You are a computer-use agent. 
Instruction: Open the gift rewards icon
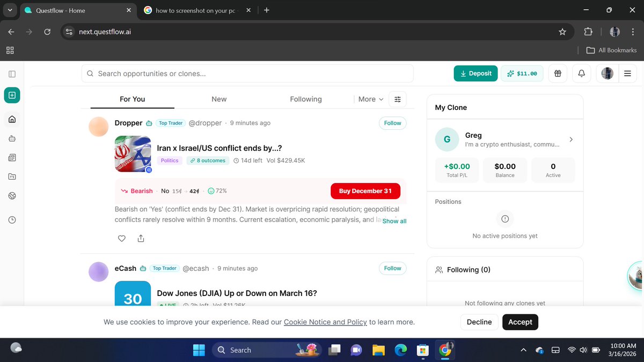point(558,73)
